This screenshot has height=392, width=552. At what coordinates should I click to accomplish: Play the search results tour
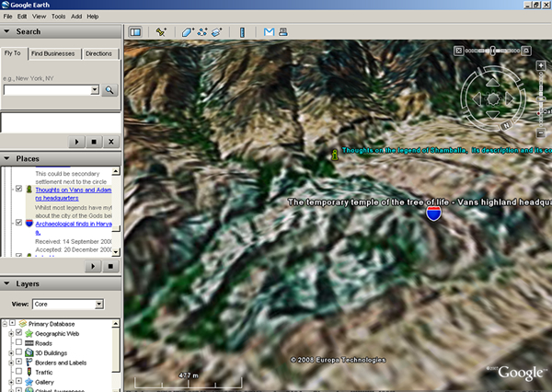coord(76,142)
